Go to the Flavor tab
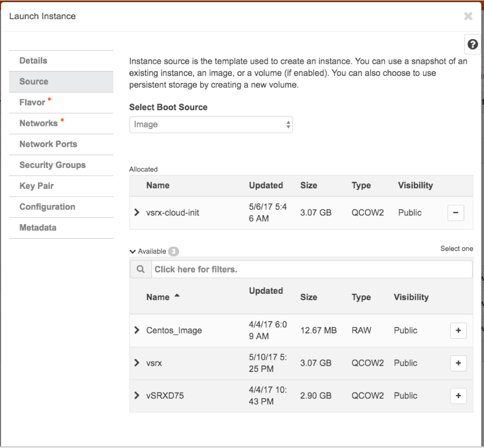 [x=32, y=102]
